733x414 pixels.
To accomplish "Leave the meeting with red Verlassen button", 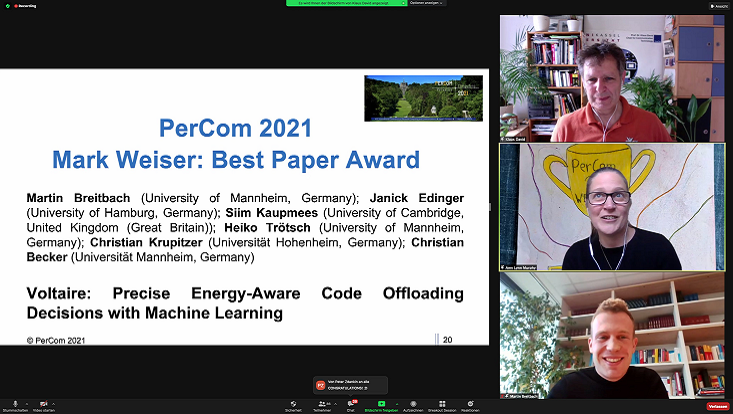I will coord(718,406).
